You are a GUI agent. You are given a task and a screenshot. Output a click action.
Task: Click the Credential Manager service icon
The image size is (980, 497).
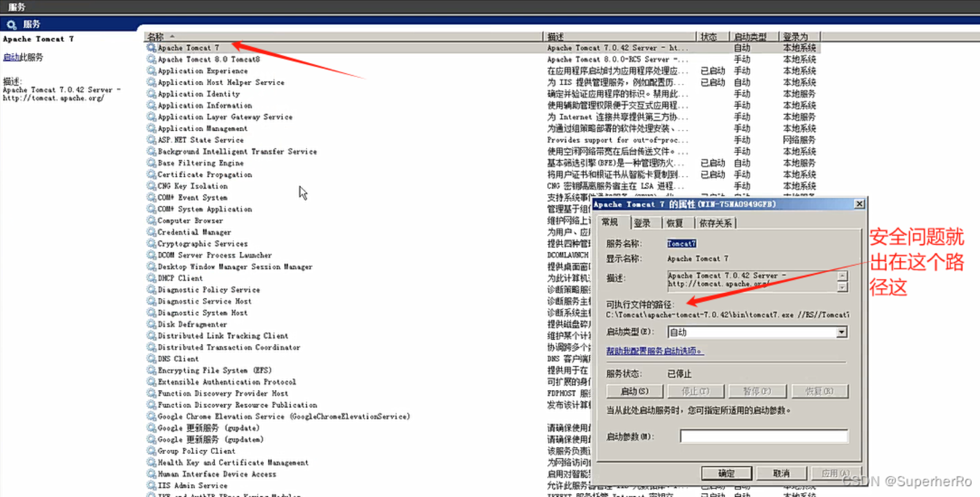(152, 233)
